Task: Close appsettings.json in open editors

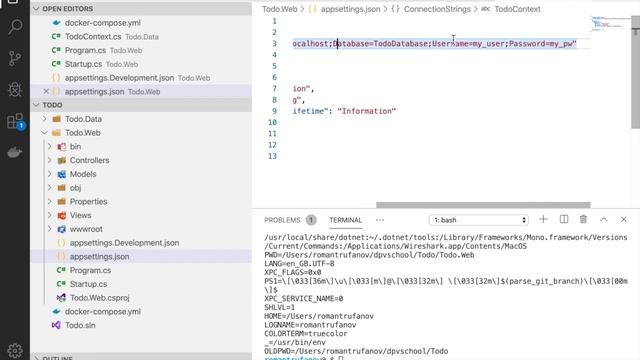Action: coord(46,91)
